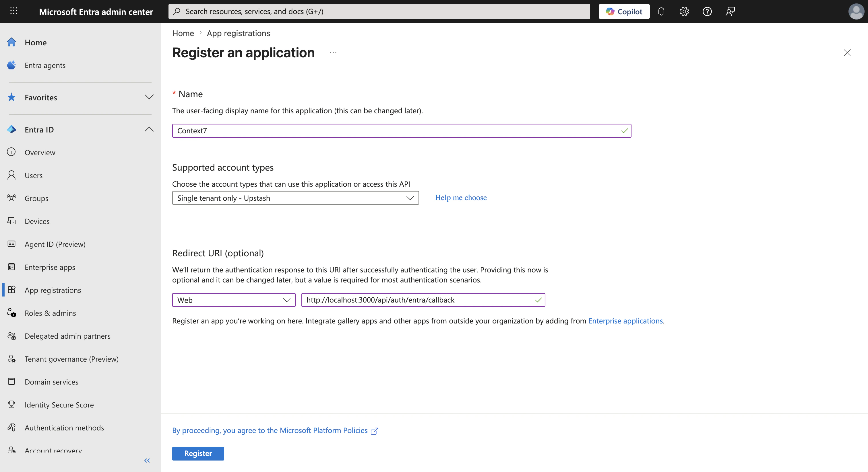Viewport: 868px width, 472px height.
Task: Open Delegated admin partners in sidebar
Action: [67, 336]
